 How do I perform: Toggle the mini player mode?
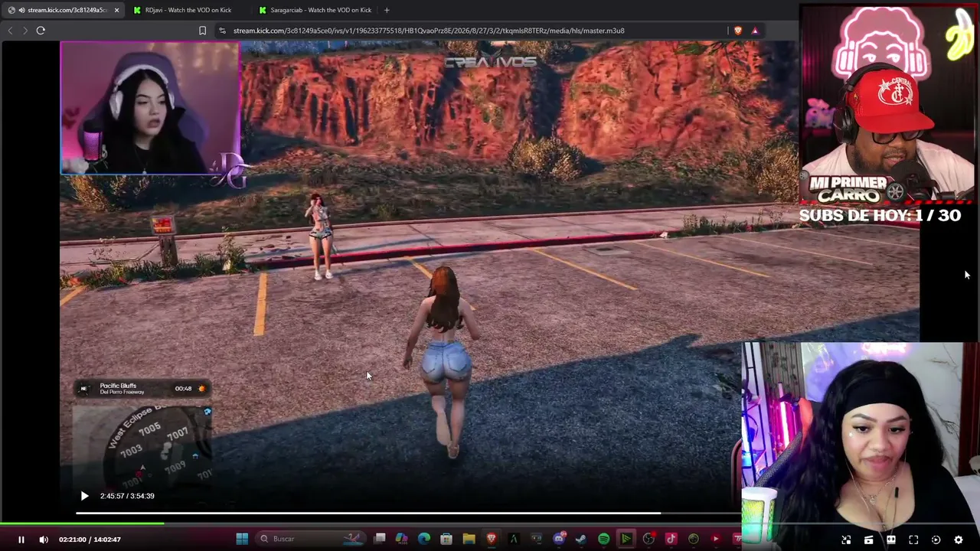pos(846,540)
